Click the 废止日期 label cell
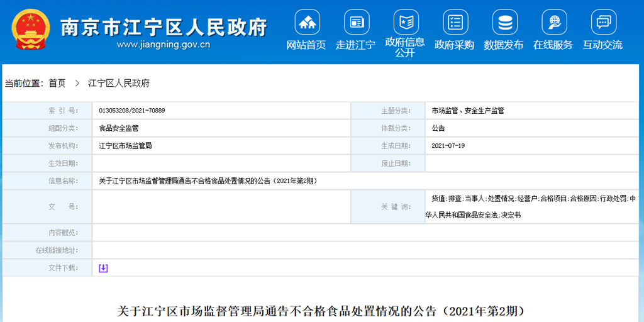The height and width of the screenshot is (322, 644). tap(387, 164)
